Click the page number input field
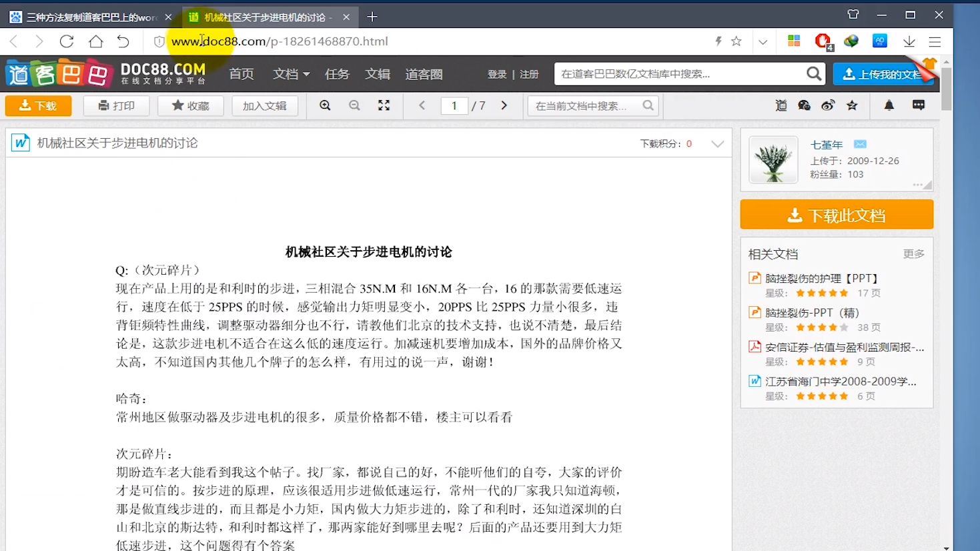980x551 pixels. tap(454, 105)
